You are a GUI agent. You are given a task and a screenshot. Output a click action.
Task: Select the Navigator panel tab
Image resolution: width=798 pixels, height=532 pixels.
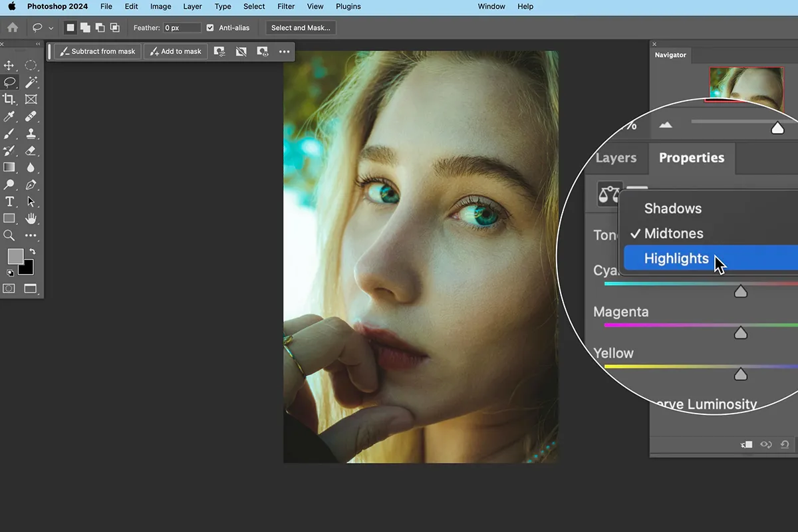670,55
